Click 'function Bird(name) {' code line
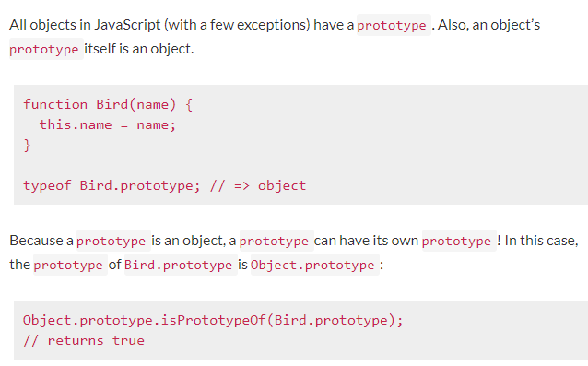The width and height of the screenshot is (588, 366). [108, 104]
